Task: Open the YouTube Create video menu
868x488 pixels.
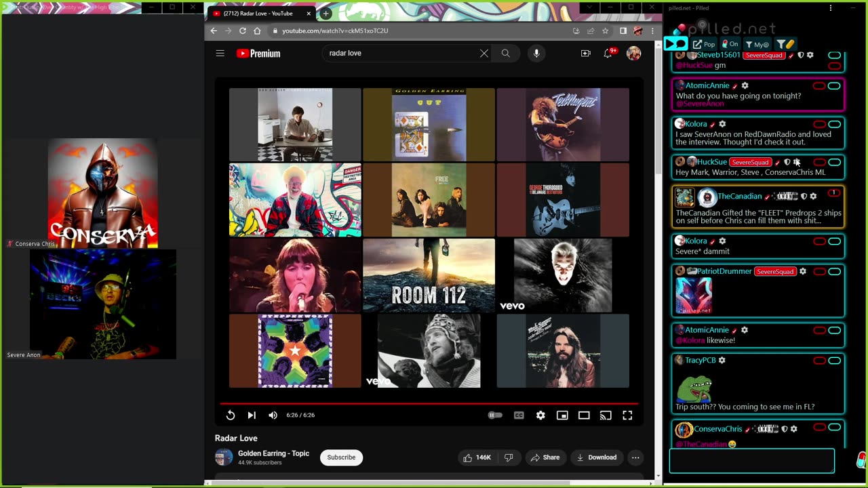Action: [585, 53]
